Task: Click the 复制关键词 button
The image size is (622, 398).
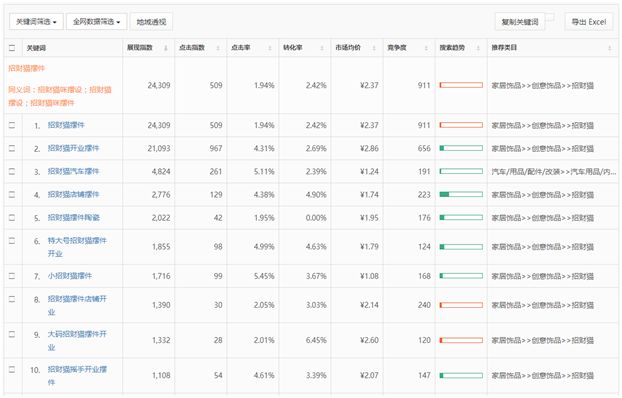Action: (x=520, y=21)
